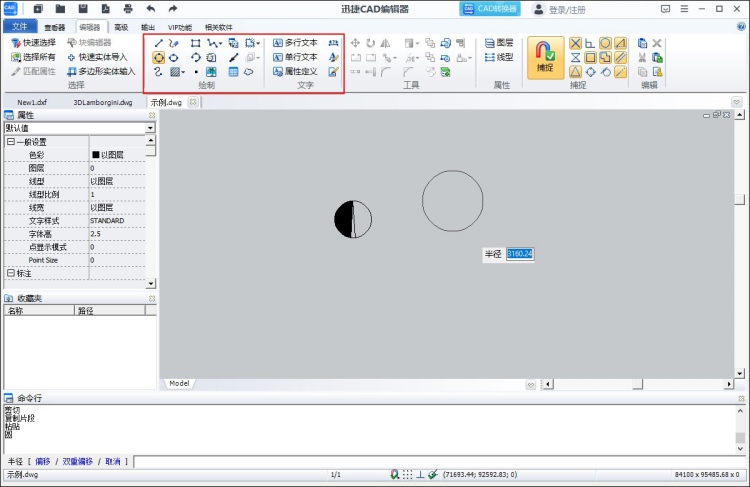Expand the chevron beside Model tab

(530, 385)
